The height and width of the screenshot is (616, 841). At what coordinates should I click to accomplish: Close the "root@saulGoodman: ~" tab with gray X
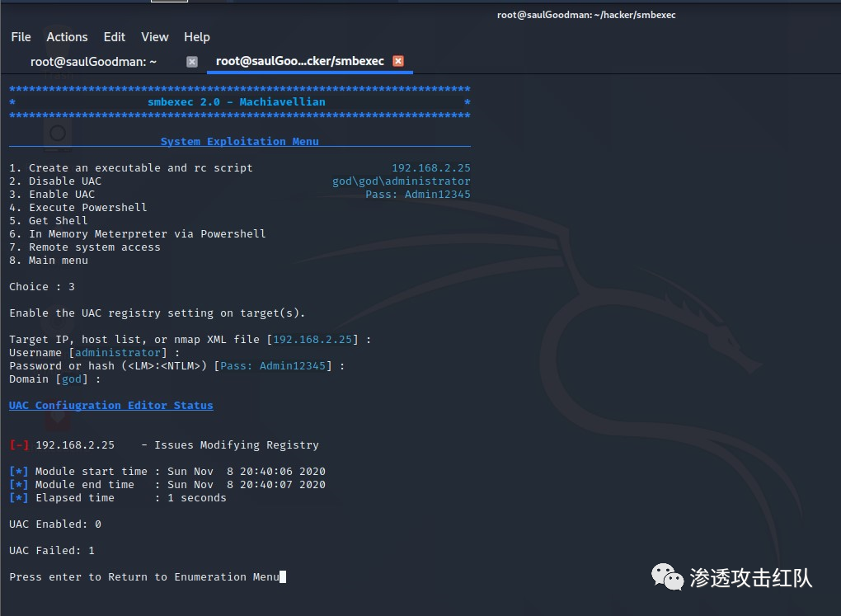point(192,62)
